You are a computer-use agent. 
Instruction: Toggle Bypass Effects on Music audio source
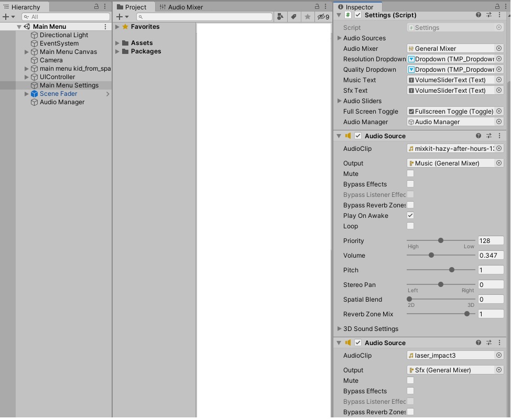click(x=410, y=184)
